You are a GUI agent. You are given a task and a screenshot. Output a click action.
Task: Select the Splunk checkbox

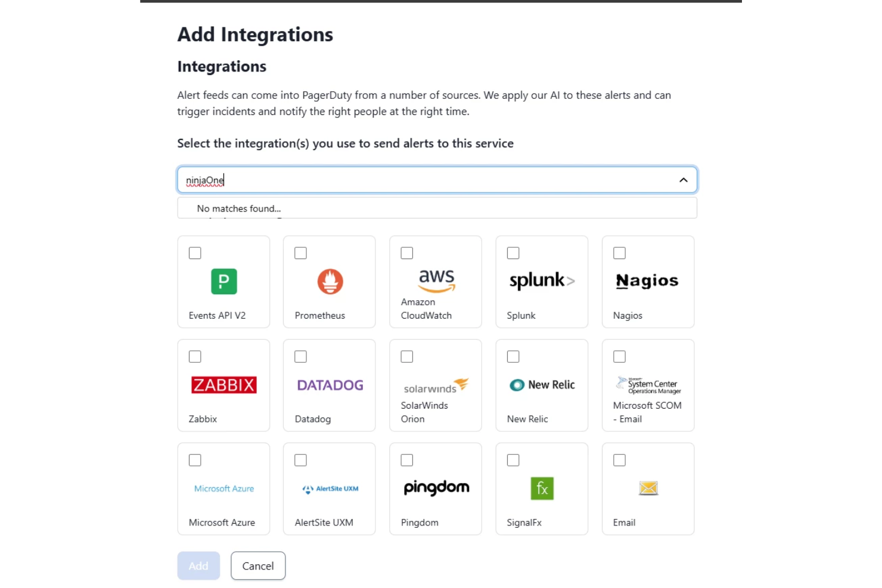[513, 253]
